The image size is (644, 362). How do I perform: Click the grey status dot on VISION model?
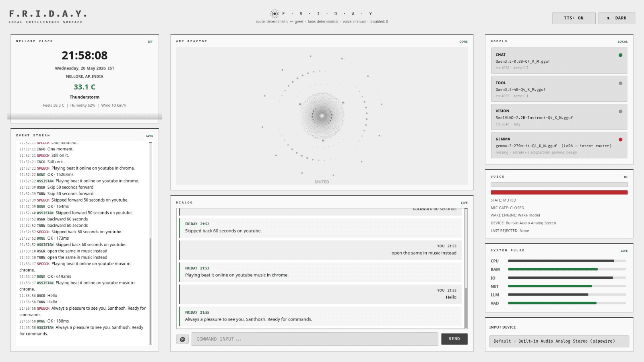pos(620,111)
